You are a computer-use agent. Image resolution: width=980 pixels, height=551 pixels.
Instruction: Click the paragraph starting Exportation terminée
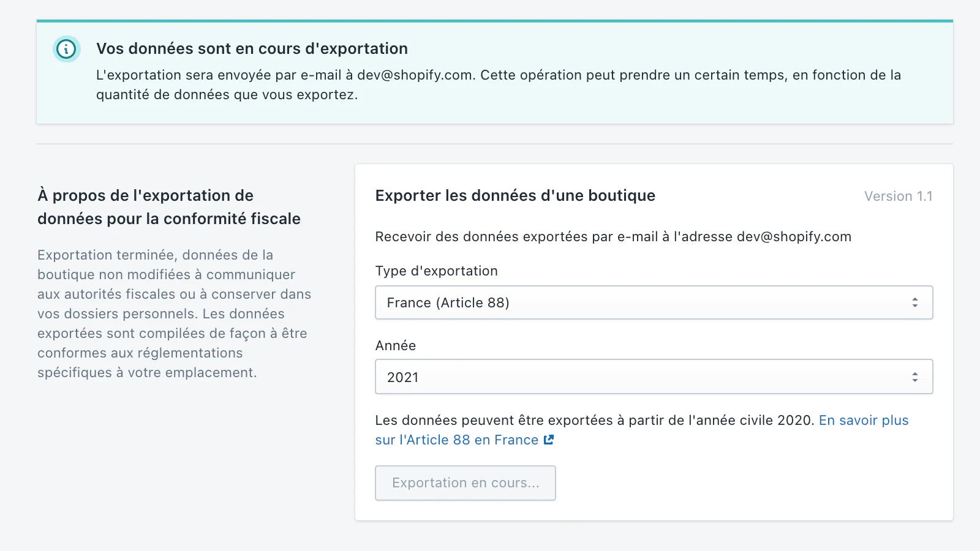pyautogui.click(x=175, y=313)
